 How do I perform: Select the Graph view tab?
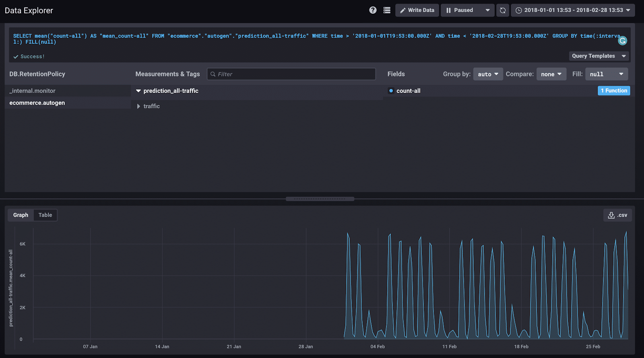click(21, 215)
